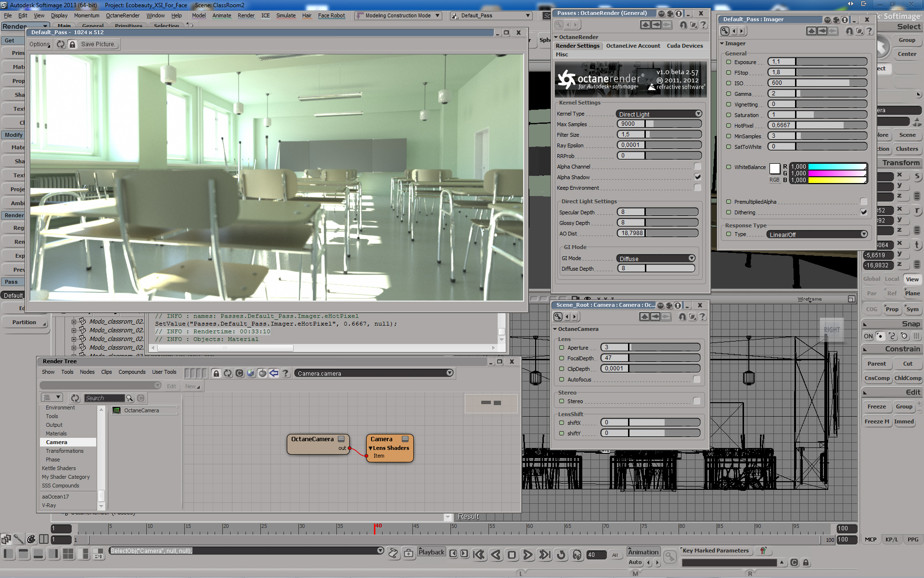The width and height of the screenshot is (924, 578).
Task: Lock the Render Tree view
Action: pyautogui.click(x=216, y=373)
